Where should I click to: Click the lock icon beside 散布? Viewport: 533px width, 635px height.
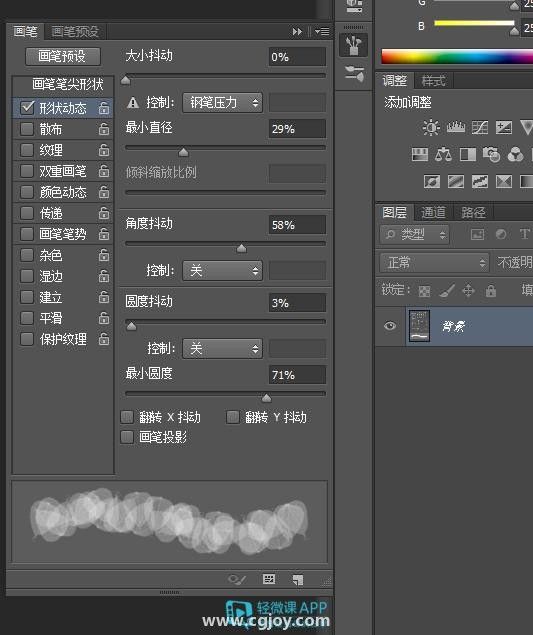[104, 129]
